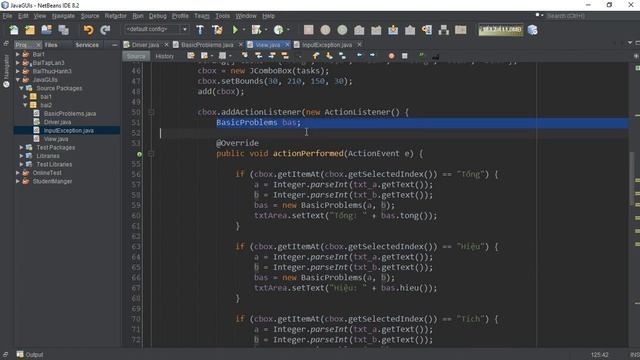Viewport: 640px width, 360px height.
Task: Click the Build Project hammer icon
Action: coord(200,30)
